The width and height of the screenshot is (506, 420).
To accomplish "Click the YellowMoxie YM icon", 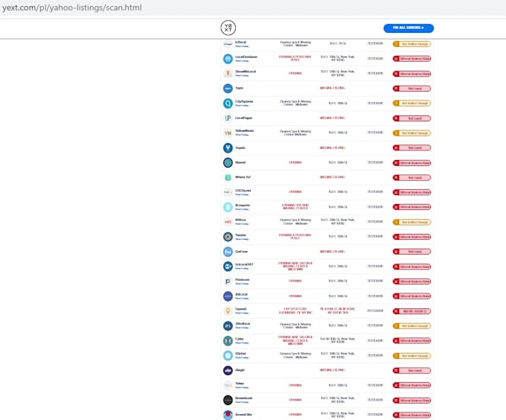I will [x=228, y=133].
